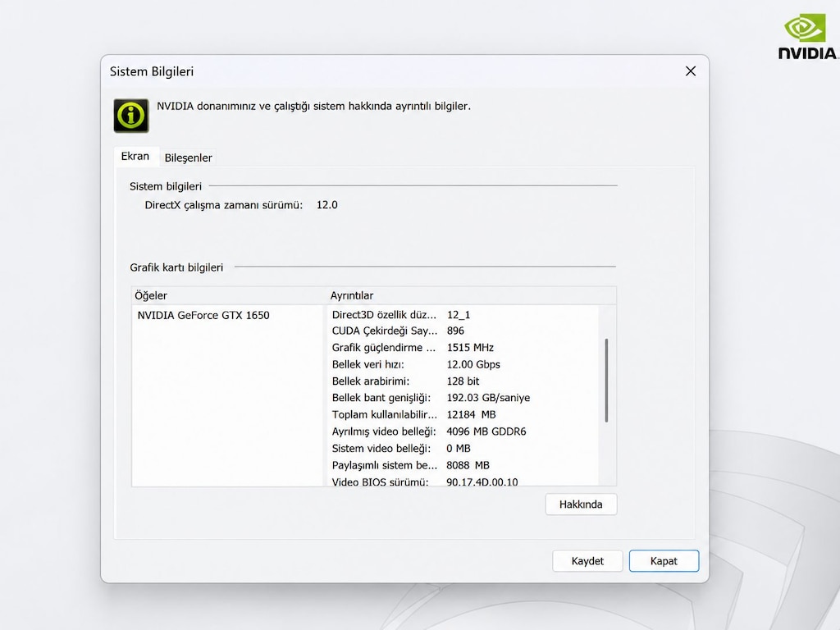Screen dimensions: 840x630
Task: Close the Sistem Bilgileri dialog
Action: pyautogui.click(x=691, y=71)
